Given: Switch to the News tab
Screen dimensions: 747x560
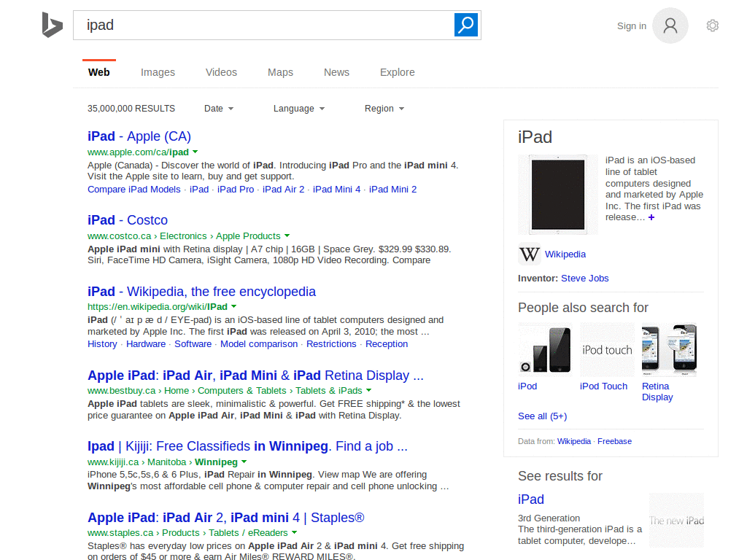Looking at the screenshot, I should click(x=336, y=71).
